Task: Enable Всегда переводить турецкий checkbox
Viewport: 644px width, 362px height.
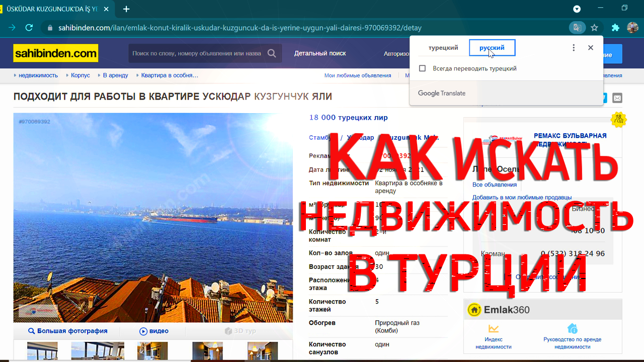Action: 423,68
